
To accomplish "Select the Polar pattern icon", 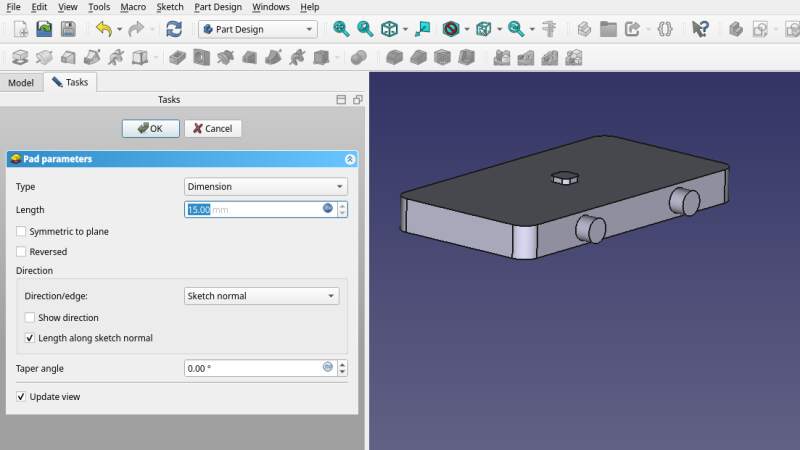I will pos(550,57).
